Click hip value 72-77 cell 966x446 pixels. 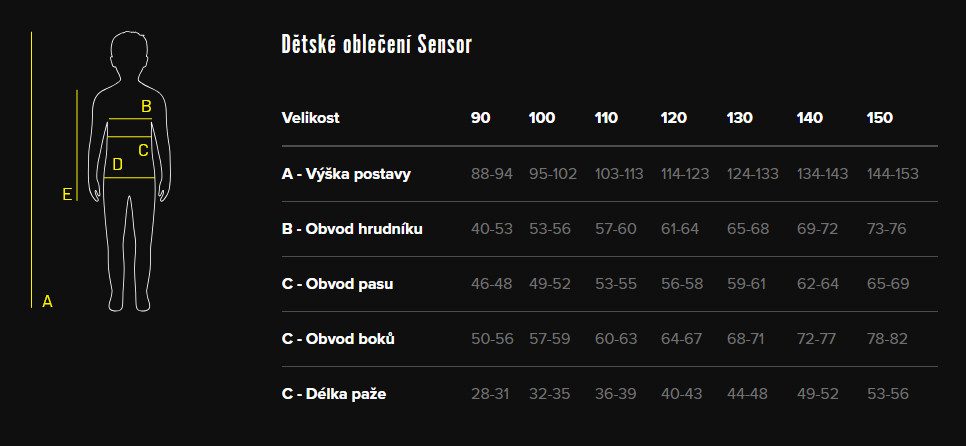pyautogui.click(x=817, y=339)
